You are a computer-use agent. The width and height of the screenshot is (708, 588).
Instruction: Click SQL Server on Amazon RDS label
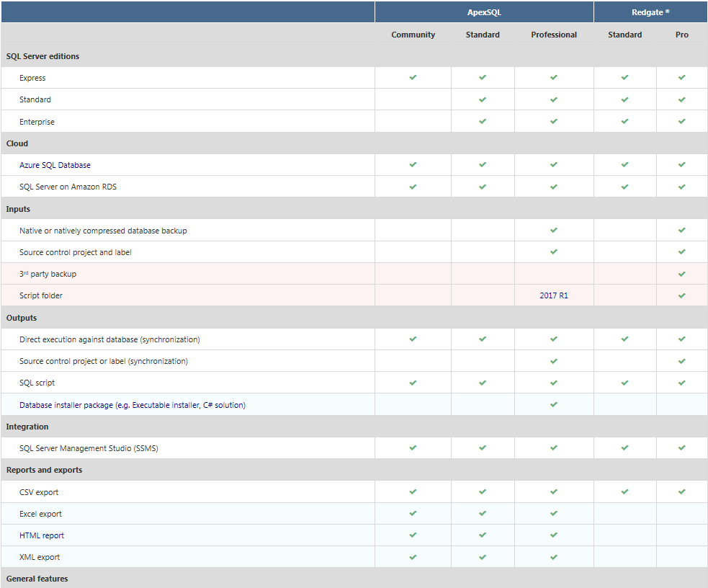[x=68, y=187]
